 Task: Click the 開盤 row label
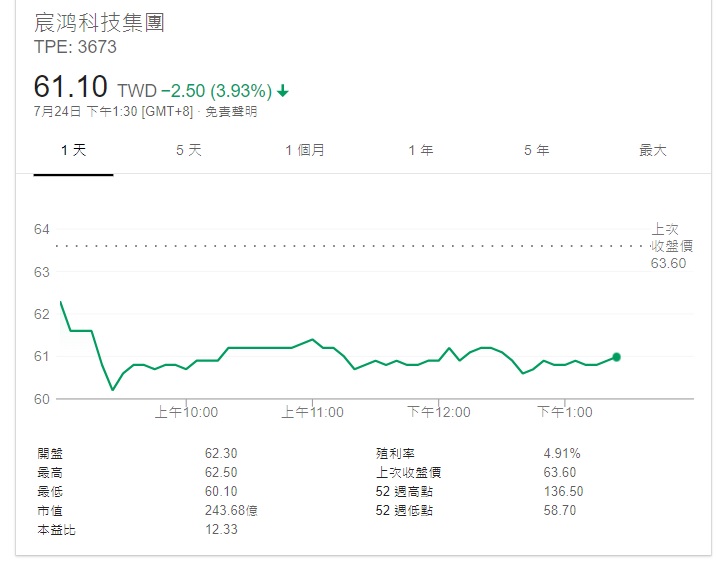tap(50, 453)
